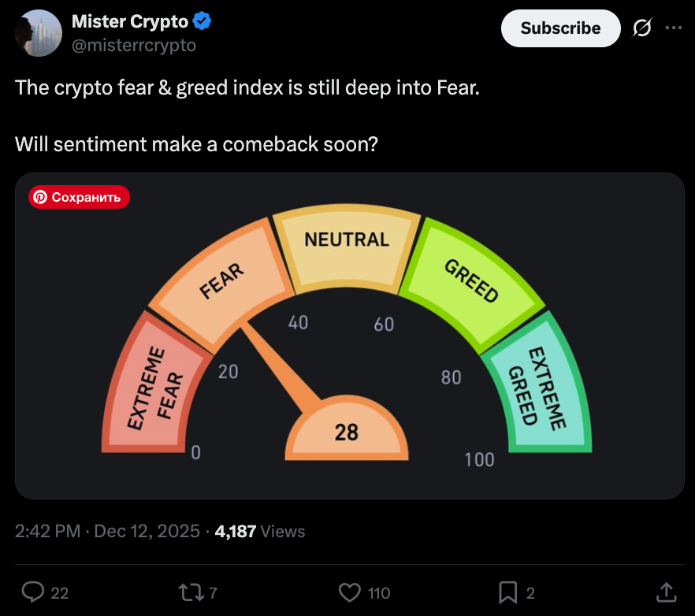Click the blue verified badge
Screen dimensions: 695x616
coord(203,22)
